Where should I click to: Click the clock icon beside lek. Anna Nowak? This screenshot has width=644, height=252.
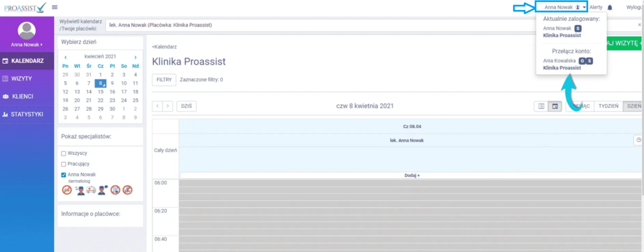(638, 140)
